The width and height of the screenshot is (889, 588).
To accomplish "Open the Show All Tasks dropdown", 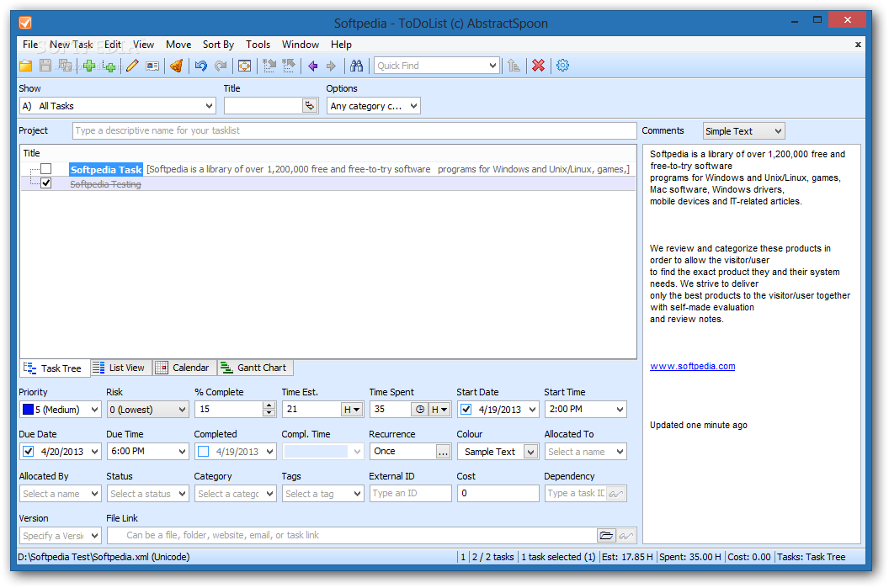I will (x=117, y=106).
